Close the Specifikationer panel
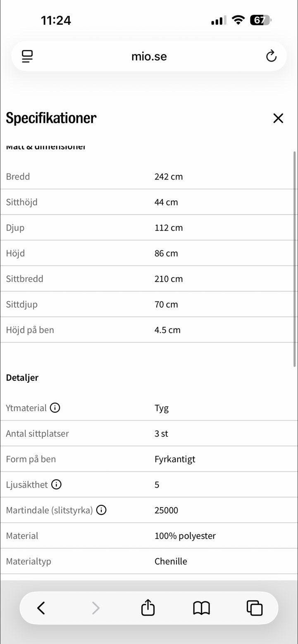Screen dimensions: 298x644 point(278,118)
